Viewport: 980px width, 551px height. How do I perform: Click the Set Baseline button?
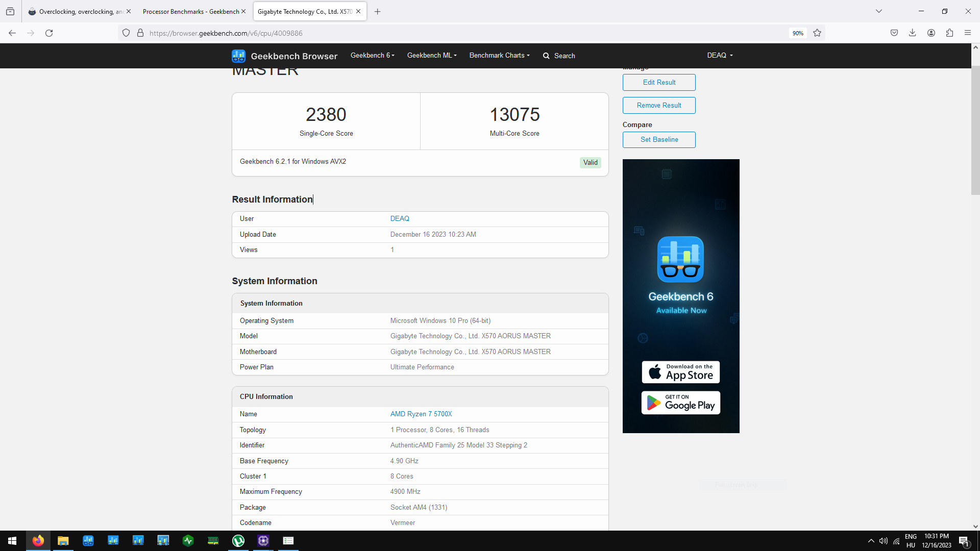click(x=659, y=139)
